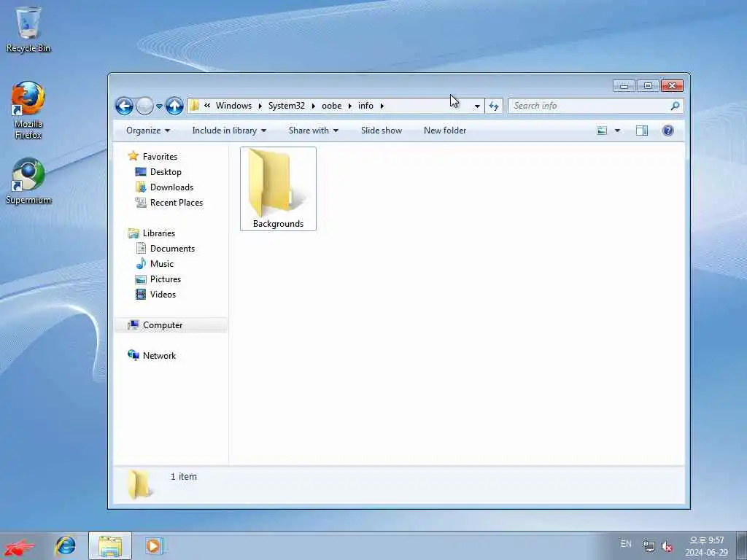Image resolution: width=747 pixels, height=560 pixels.
Task: Go up one folder level
Action: 174,106
